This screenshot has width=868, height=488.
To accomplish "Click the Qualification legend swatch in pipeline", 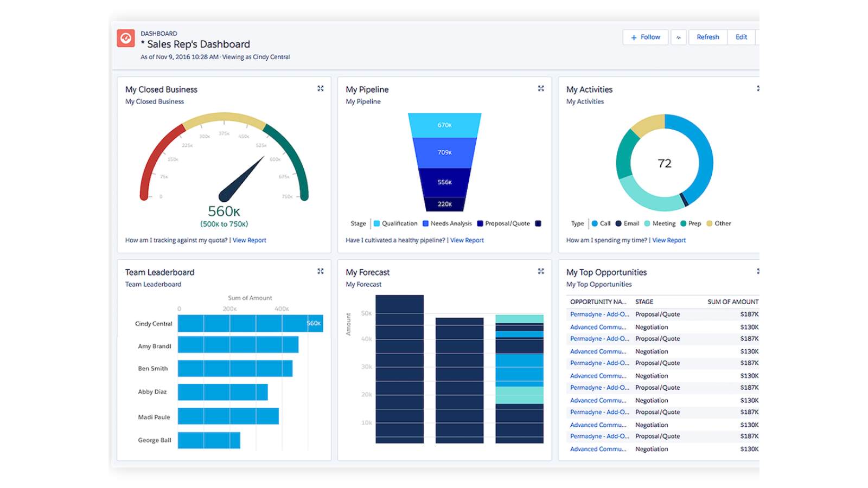I will point(376,223).
